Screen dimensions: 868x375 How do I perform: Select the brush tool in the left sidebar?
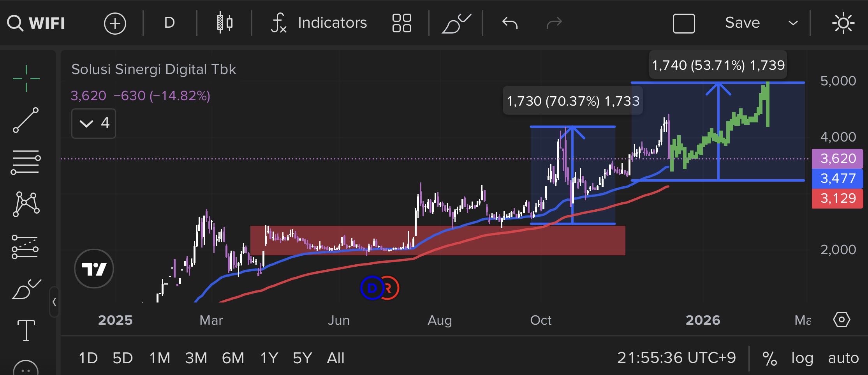(26, 289)
